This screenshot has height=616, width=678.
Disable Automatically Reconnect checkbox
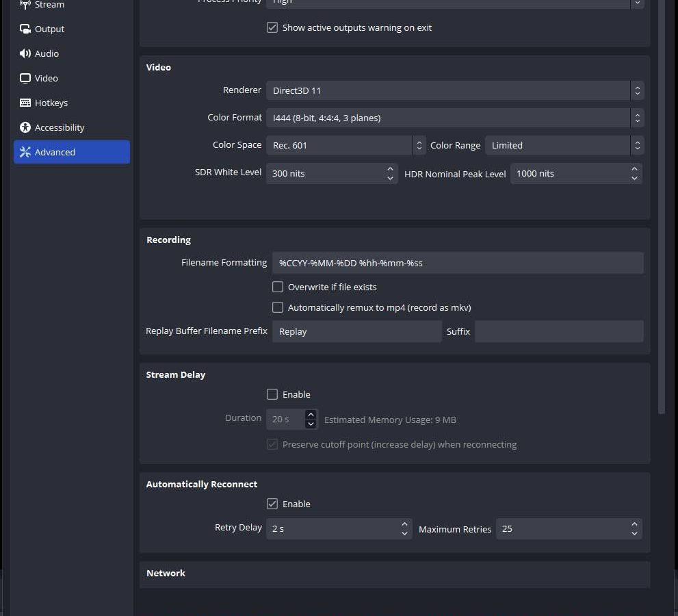(x=272, y=504)
